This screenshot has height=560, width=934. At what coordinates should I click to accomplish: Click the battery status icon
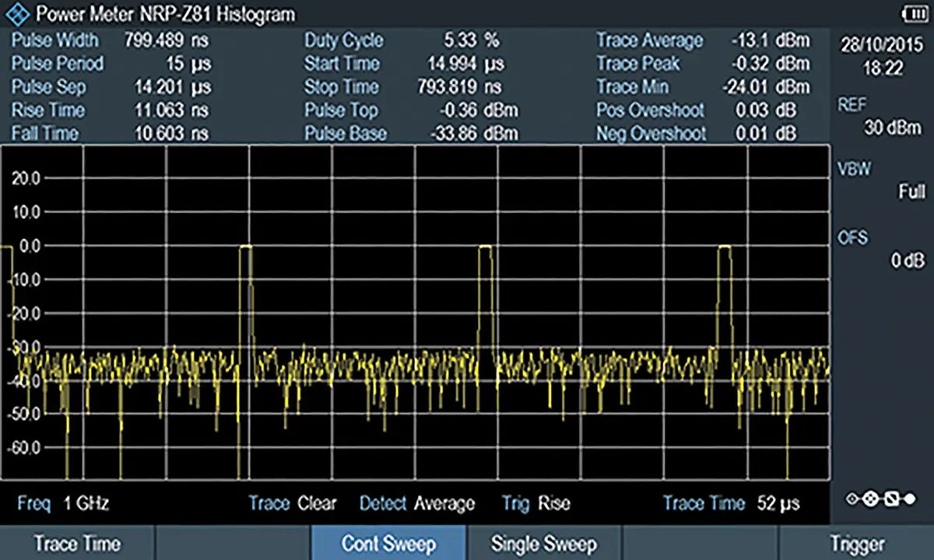[x=909, y=12]
